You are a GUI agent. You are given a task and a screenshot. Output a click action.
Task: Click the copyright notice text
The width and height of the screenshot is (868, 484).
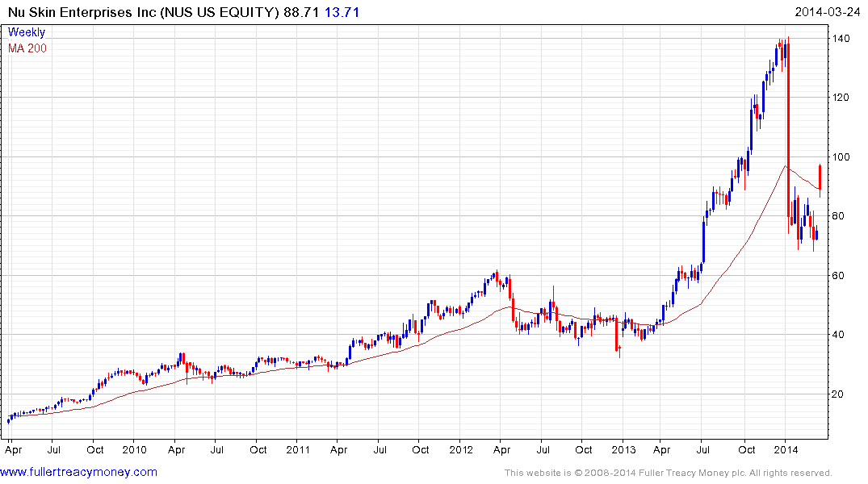click(669, 473)
